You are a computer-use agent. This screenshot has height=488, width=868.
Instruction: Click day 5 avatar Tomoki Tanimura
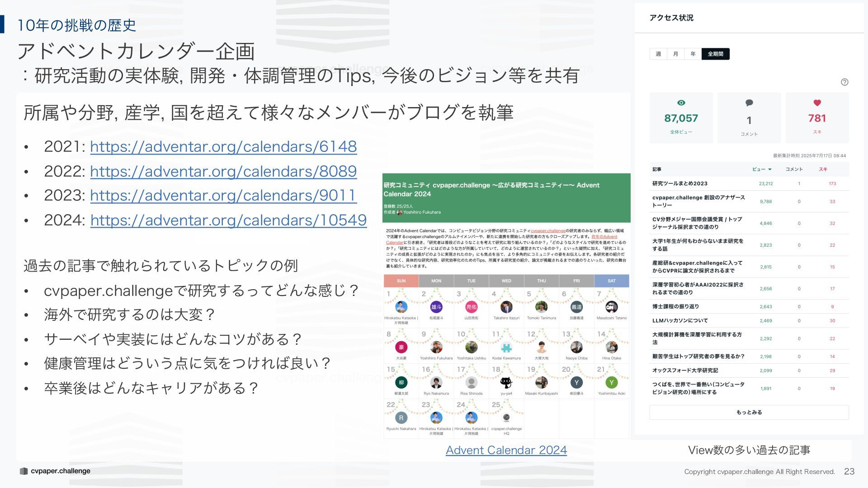coord(541,307)
